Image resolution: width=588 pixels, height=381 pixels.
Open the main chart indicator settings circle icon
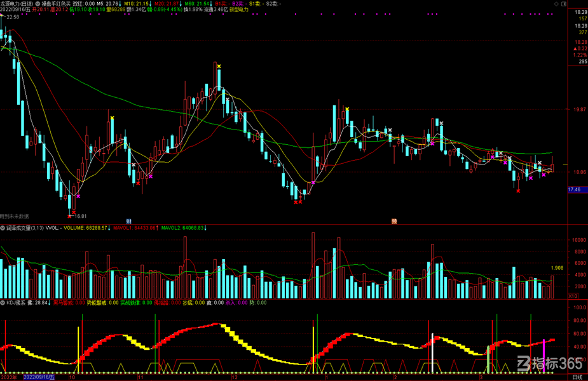[x=38, y=4]
